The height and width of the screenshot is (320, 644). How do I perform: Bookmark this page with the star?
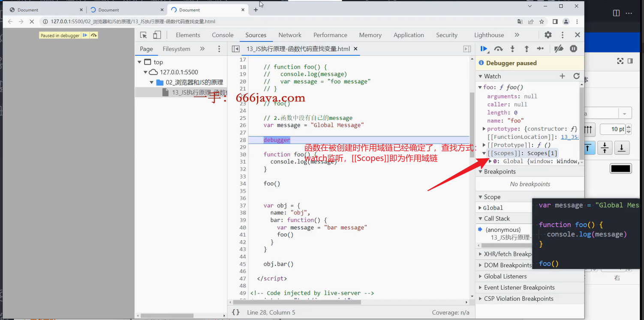point(542,21)
